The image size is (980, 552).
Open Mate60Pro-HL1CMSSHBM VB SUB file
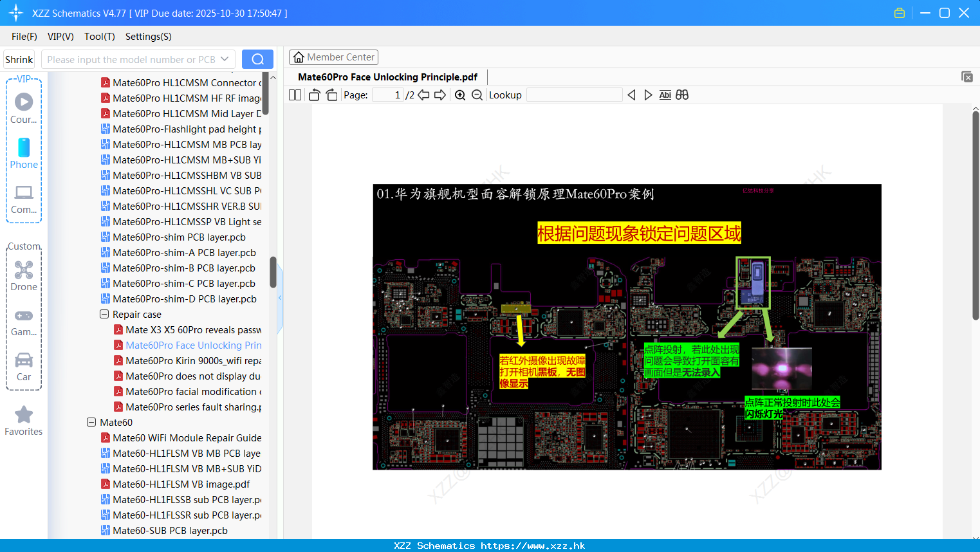point(181,176)
